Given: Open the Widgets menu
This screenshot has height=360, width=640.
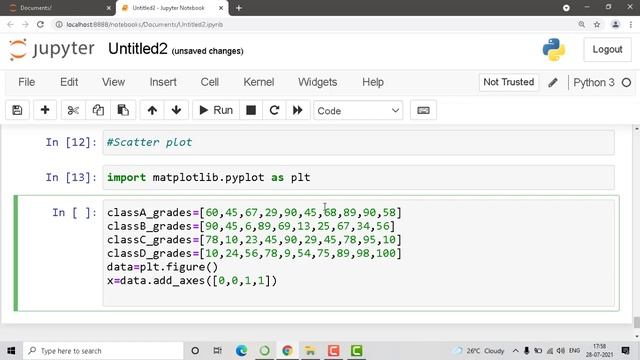Looking at the screenshot, I should 318,82.
